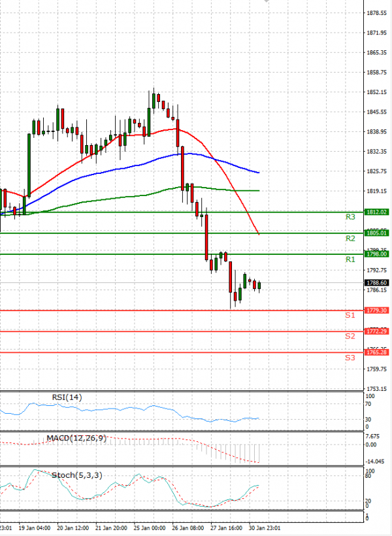Click the 1792.75 price axis value
This screenshot has height=536, width=392.
click(x=376, y=271)
